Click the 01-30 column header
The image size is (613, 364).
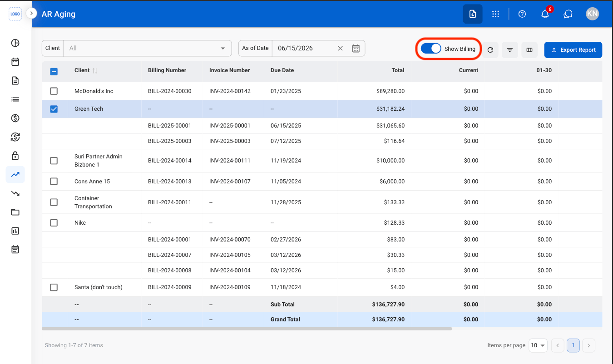click(x=544, y=70)
